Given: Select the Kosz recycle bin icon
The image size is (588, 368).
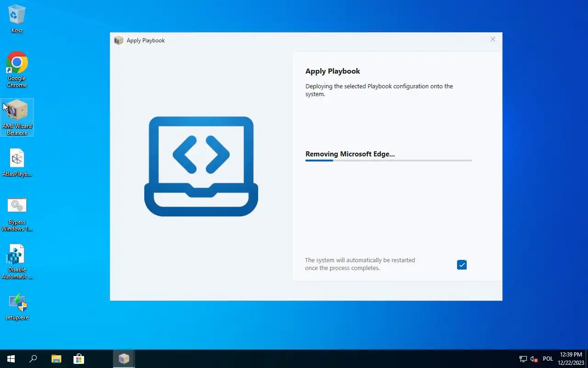Looking at the screenshot, I should click(x=17, y=19).
